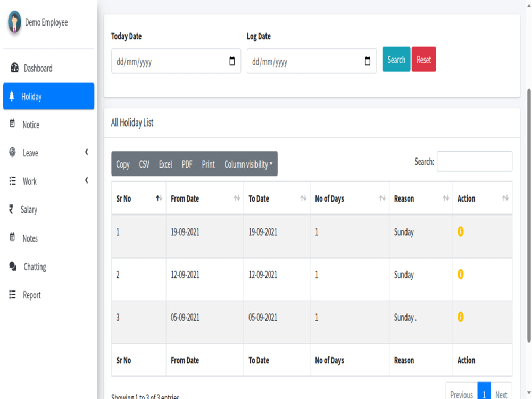Open Salary from the sidebar
This screenshot has width=532, height=399.
pyautogui.click(x=48, y=209)
